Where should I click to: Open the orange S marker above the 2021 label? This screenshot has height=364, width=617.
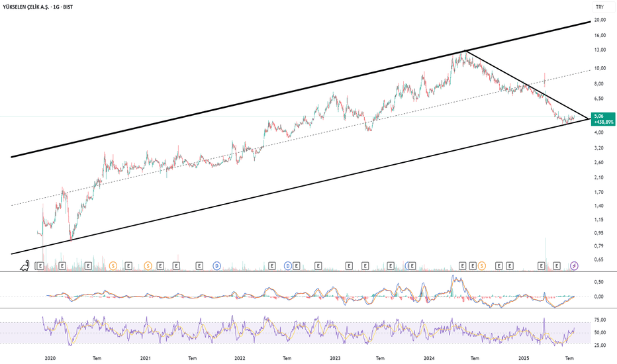(x=148, y=266)
